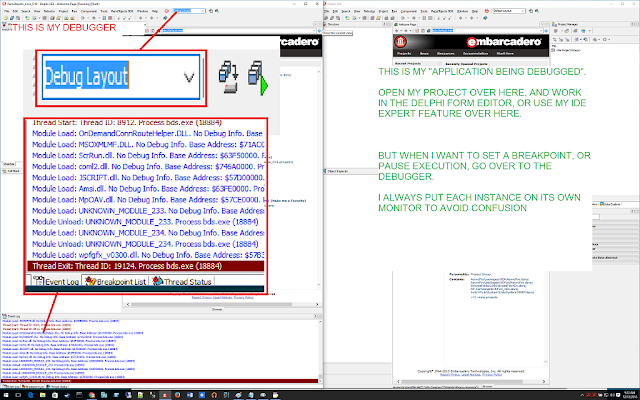This screenshot has height=400, width=640.
Task: Open URL field dropdown arrow on right Welcome Page
Action: (541, 31)
